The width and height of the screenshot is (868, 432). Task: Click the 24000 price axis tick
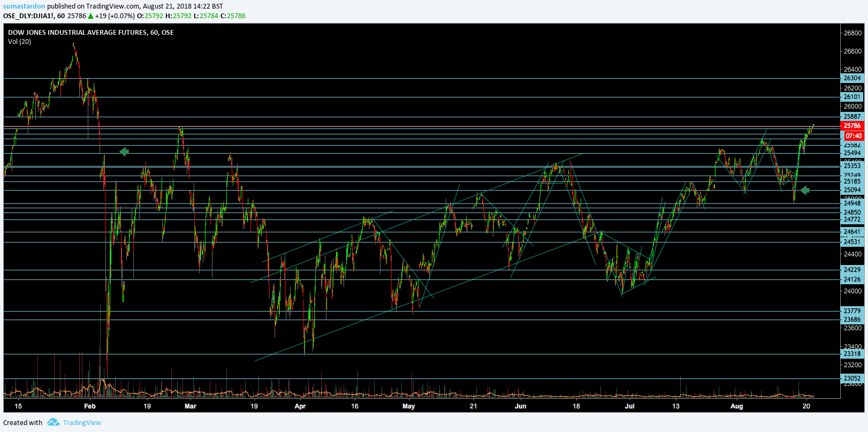pyautogui.click(x=852, y=291)
